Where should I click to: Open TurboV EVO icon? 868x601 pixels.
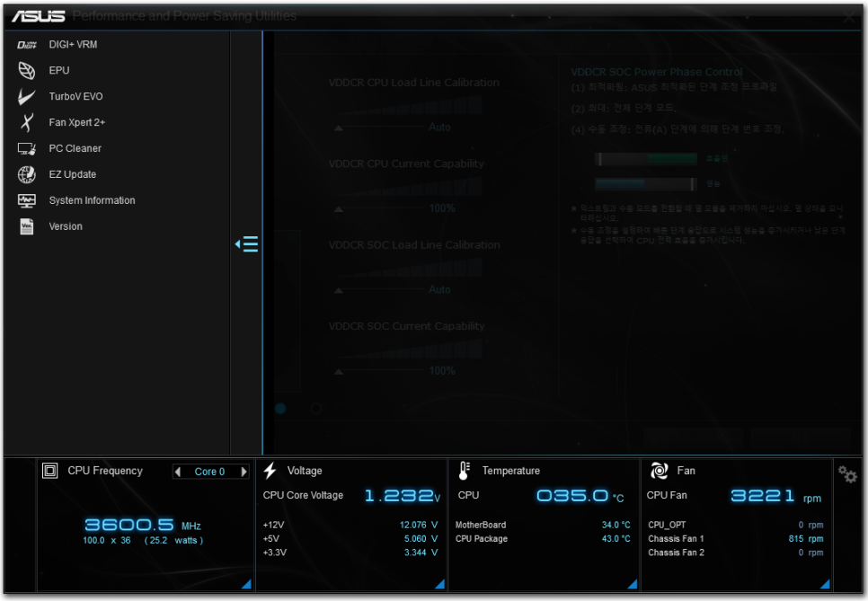[27, 97]
